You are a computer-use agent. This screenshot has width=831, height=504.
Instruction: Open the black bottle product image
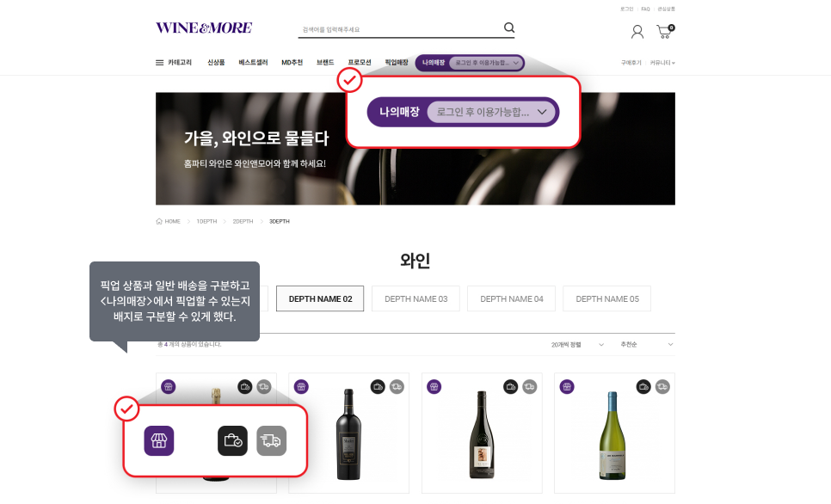point(348,434)
